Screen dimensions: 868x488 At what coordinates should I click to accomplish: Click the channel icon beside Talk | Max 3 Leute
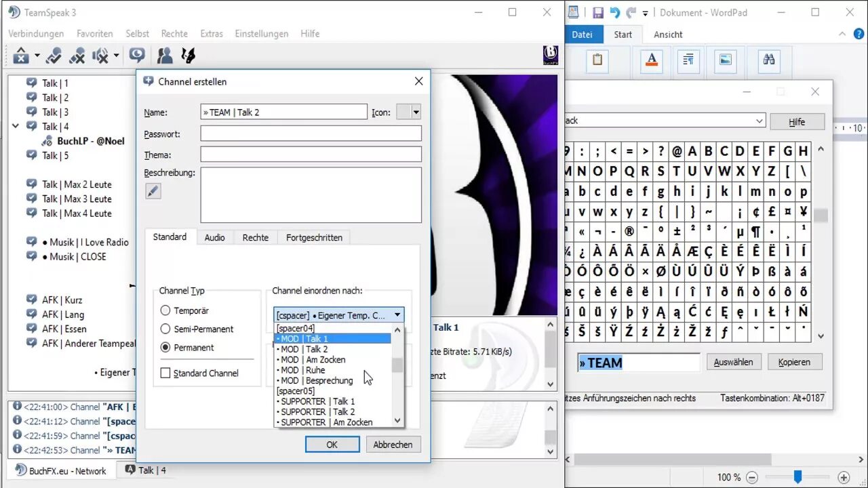pos(31,199)
